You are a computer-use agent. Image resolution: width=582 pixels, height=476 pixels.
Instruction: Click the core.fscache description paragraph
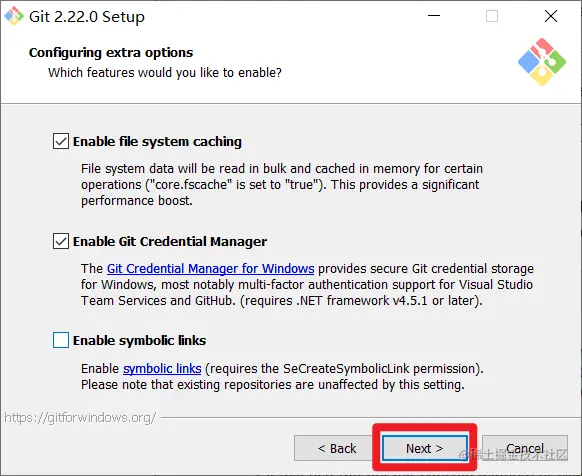click(x=282, y=185)
